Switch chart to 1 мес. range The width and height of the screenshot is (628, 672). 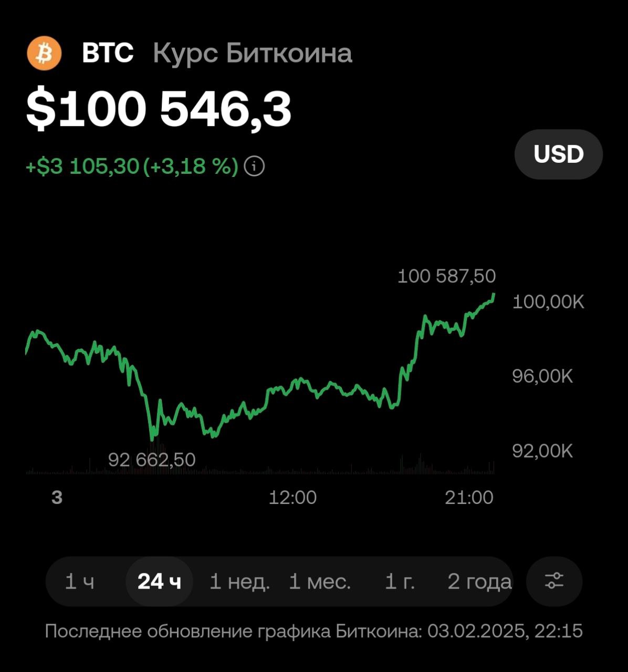coord(320,582)
